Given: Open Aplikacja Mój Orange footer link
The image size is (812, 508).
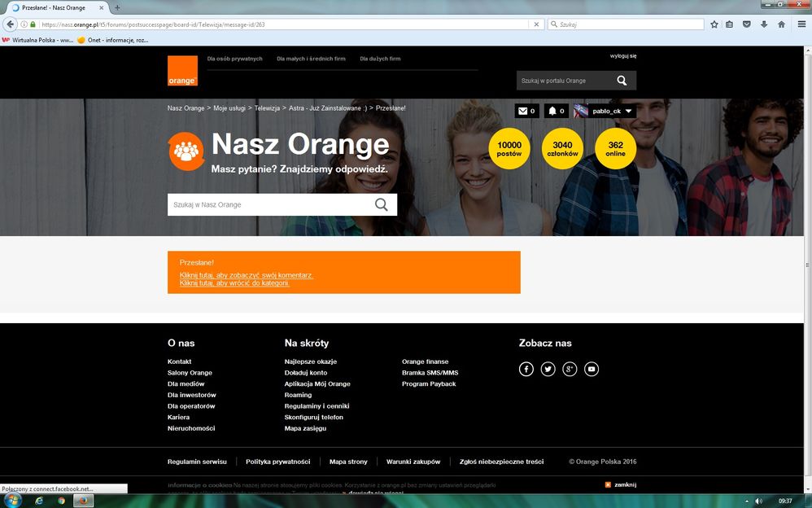Looking at the screenshot, I should (317, 384).
